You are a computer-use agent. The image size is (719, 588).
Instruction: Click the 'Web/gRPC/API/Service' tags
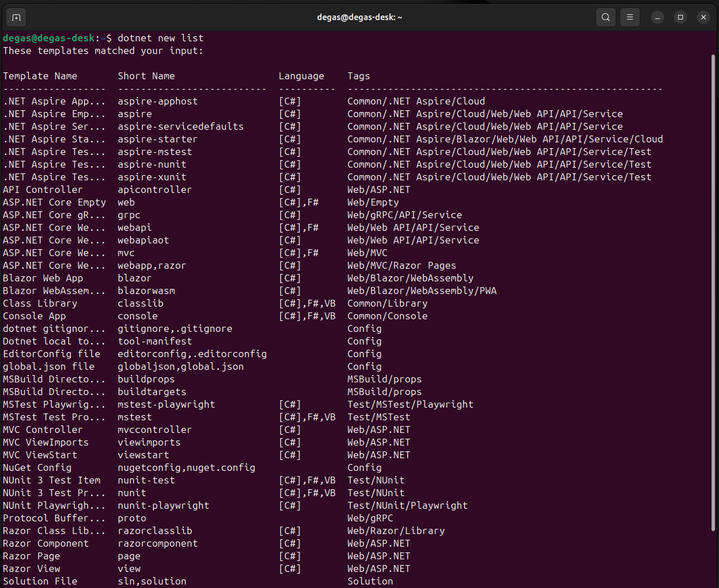[405, 215]
